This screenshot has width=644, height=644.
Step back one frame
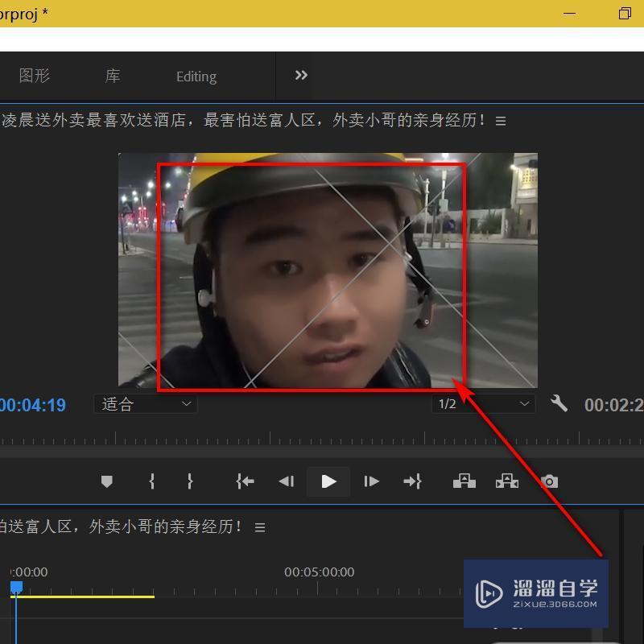coord(286,481)
